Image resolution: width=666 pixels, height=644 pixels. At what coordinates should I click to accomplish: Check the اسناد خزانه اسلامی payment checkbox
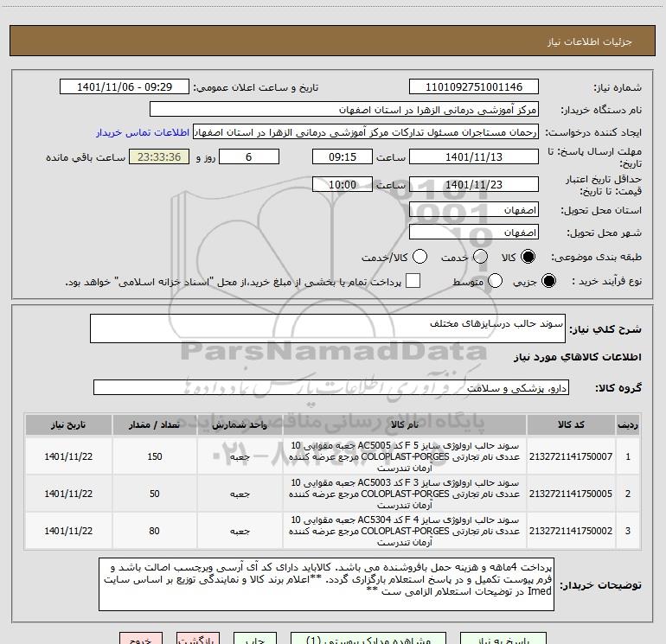point(413,281)
